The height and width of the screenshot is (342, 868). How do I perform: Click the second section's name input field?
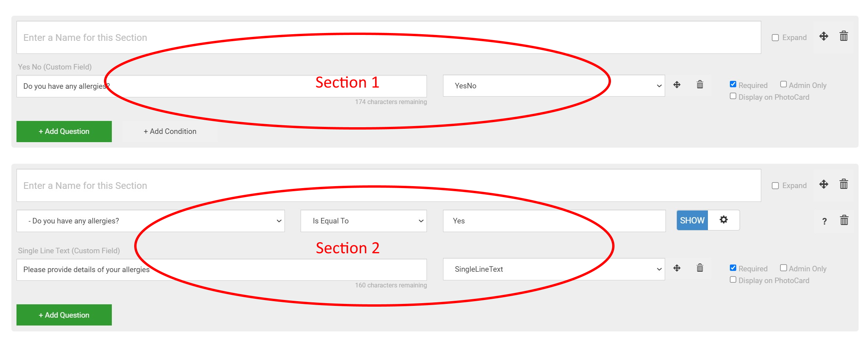(x=388, y=186)
